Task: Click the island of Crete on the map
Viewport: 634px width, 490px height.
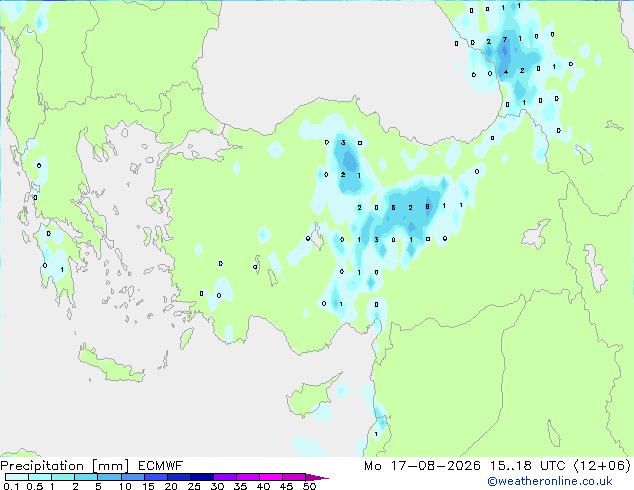Action: coord(111,366)
